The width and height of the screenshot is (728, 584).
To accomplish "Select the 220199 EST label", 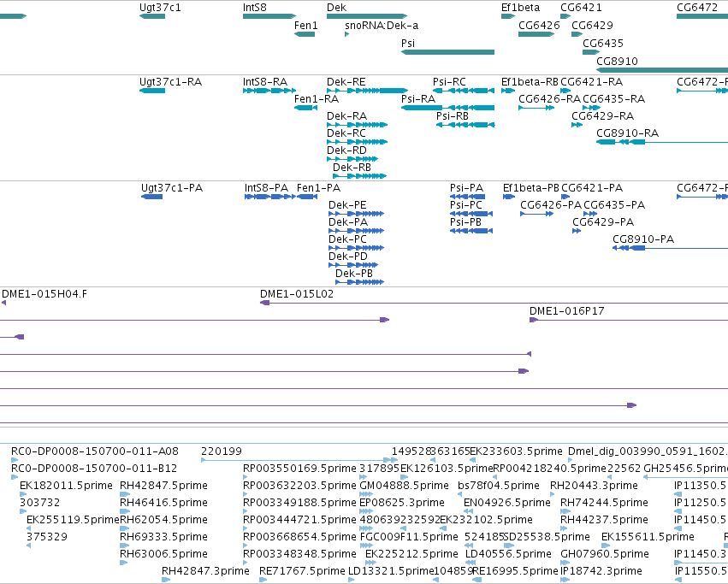I will point(222,451).
